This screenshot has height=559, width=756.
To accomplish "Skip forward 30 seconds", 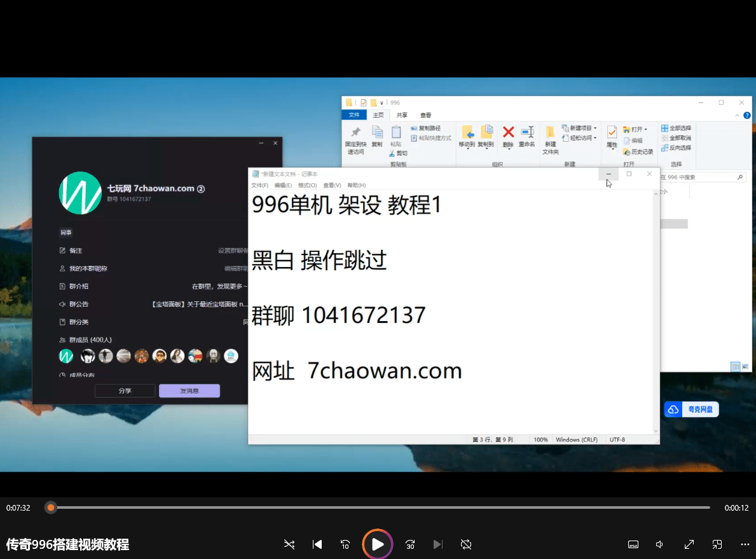I will 410,544.
